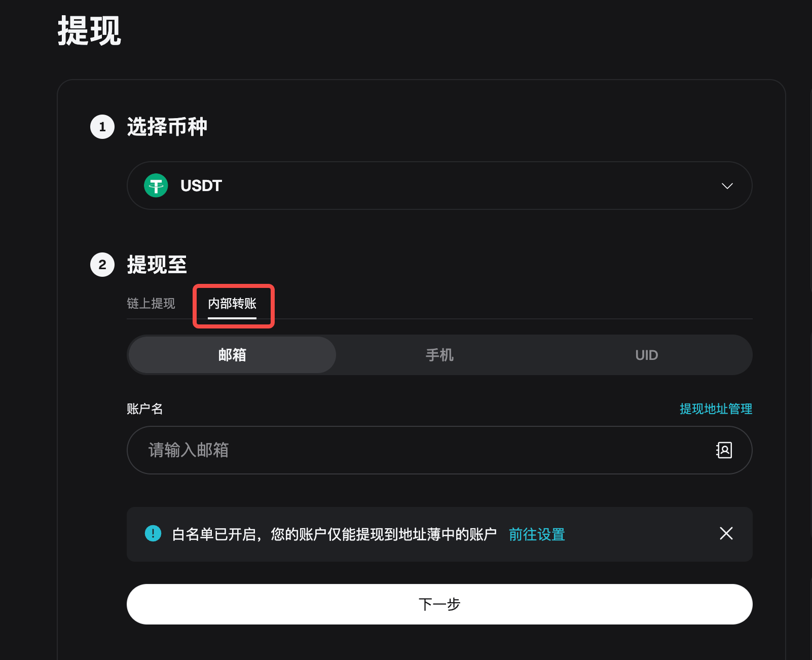The width and height of the screenshot is (812, 660).
Task: Expand the coin selection chevron
Action: [727, 186]
